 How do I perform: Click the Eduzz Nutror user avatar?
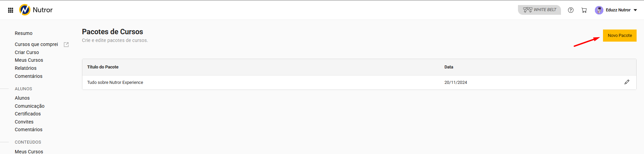599,10
